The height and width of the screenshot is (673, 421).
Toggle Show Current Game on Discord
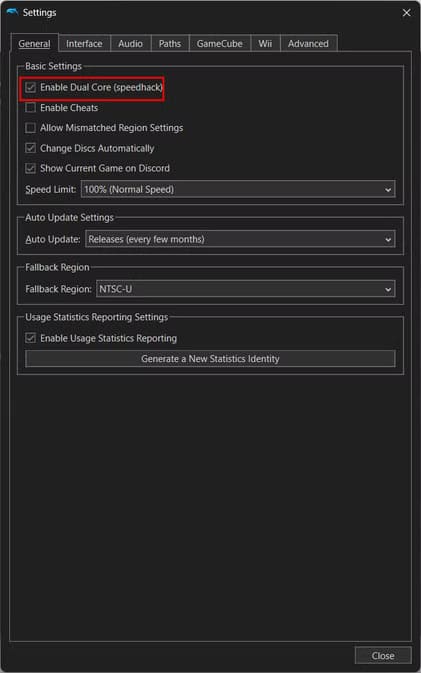[30, 168]
